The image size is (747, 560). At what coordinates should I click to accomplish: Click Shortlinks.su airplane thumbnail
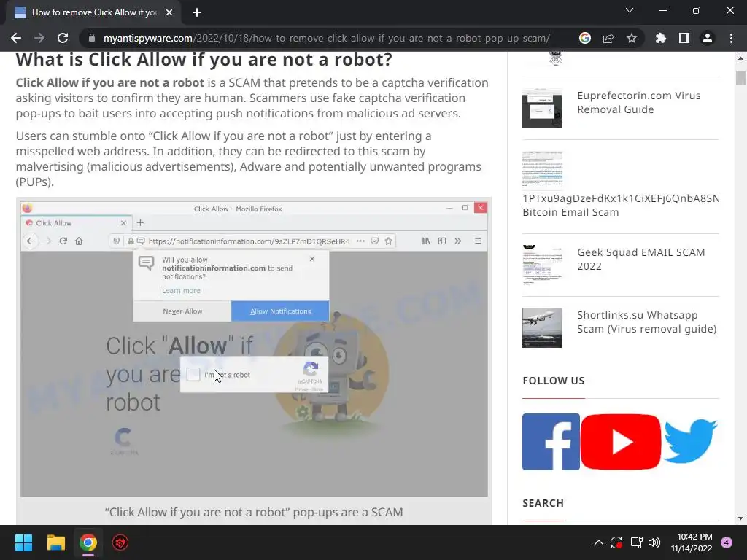[542, 327]
